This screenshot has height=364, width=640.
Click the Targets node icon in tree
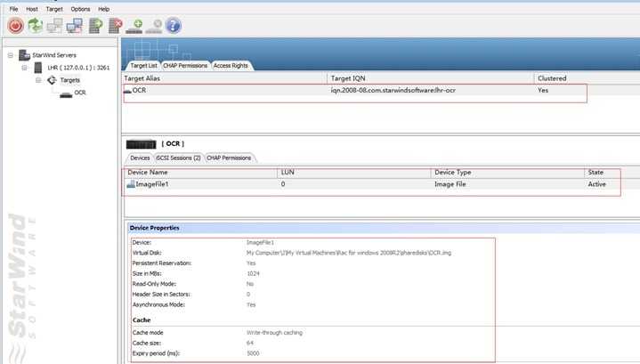tap(52, 80)
